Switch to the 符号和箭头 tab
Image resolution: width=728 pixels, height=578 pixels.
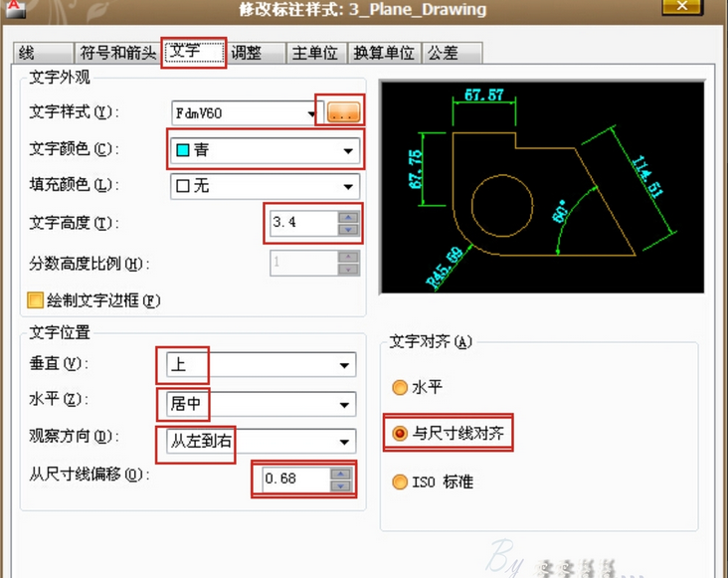point(118,54)
